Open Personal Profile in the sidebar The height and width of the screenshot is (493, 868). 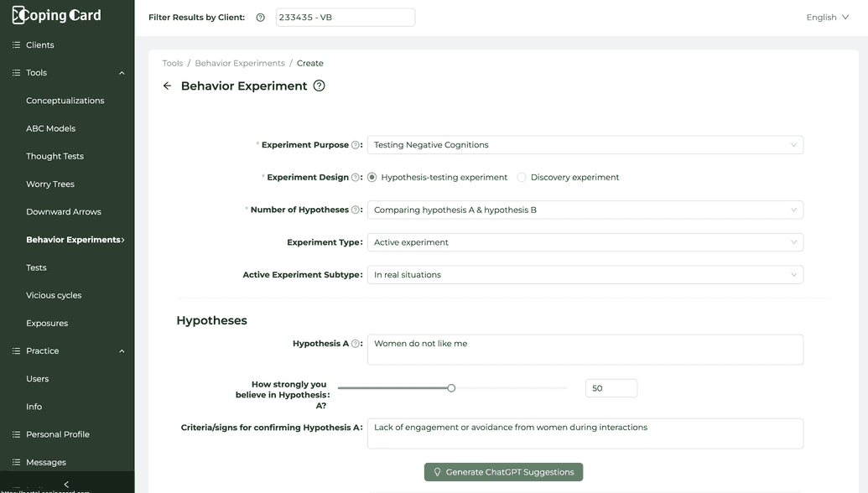coord(58,434)
